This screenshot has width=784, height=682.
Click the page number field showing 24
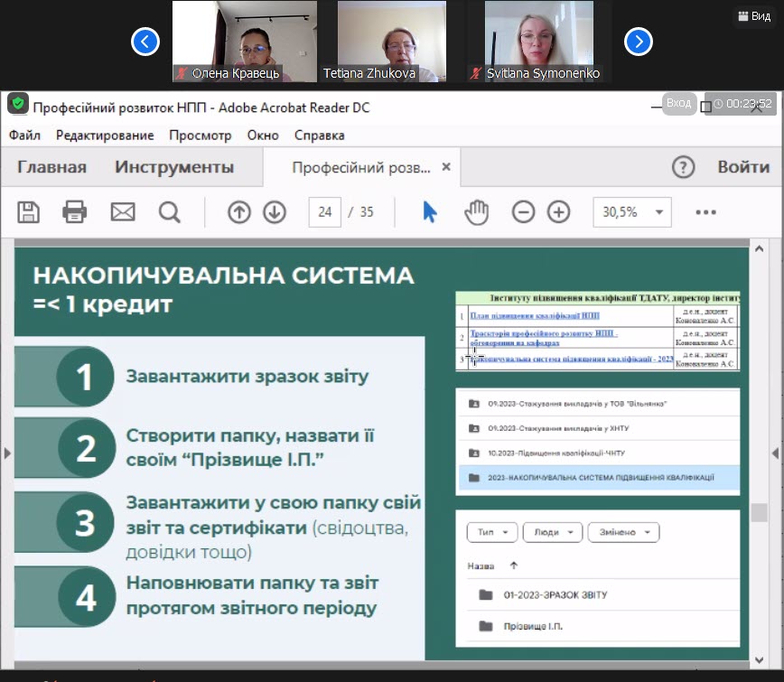pyautogui.click(x=325, y=212)
